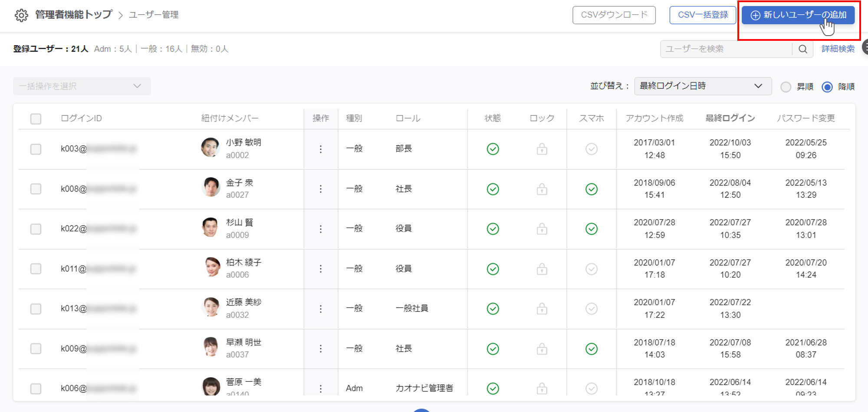Click the settings gear icon in breadcrumb
868x412 pixels.
click(x=21, y=15)
